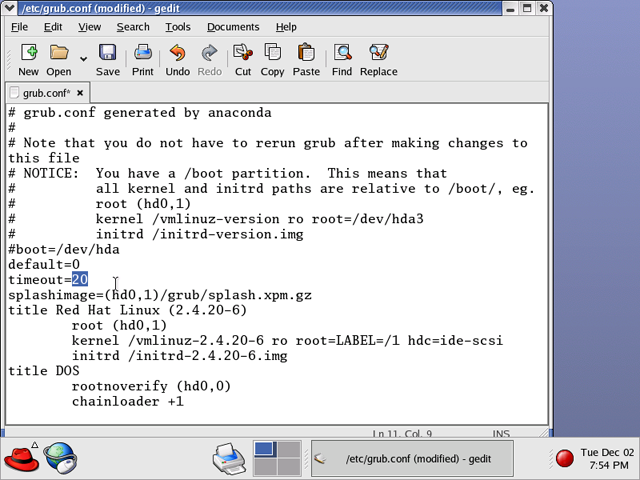This screenshot has height=480, width=640.
Task: Click the Open file toolbar icon
Action: tap(59, 59)
